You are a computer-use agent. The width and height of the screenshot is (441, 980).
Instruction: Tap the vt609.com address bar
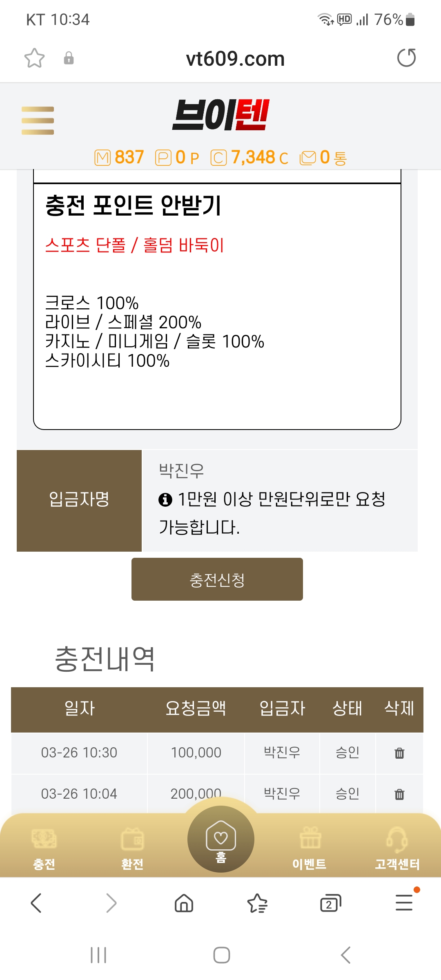pyautogui.click(x=235, y=58)
